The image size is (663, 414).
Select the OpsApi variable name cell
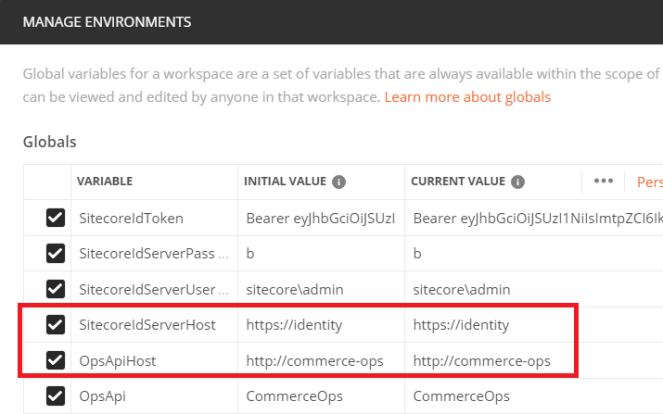click(154, 396)
